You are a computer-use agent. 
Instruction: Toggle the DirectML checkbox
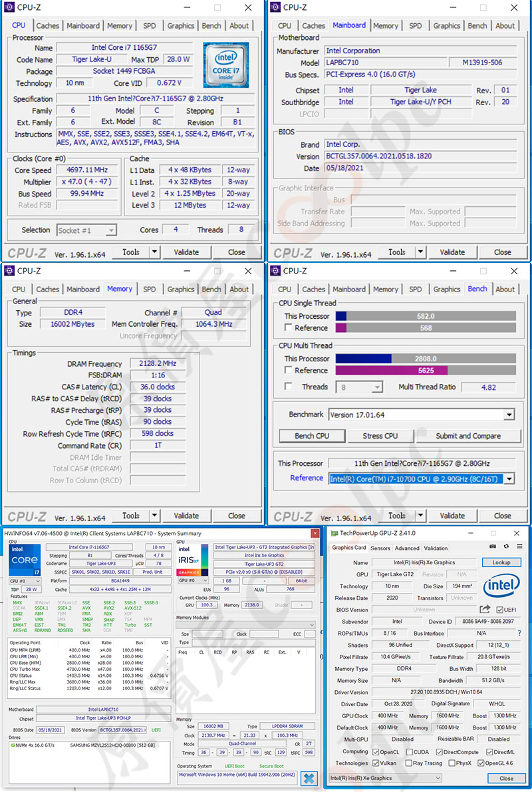click(x=489, y=752)
